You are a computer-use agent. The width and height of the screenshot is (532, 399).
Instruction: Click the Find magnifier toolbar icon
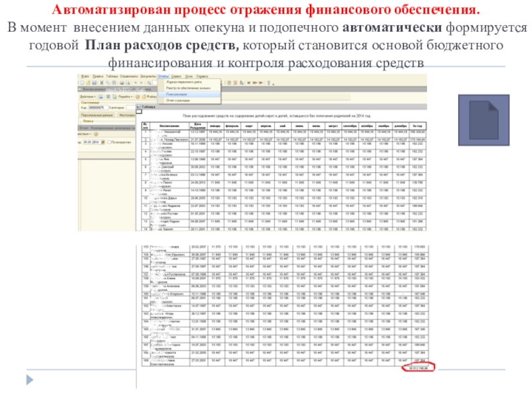tap(149, 82)
